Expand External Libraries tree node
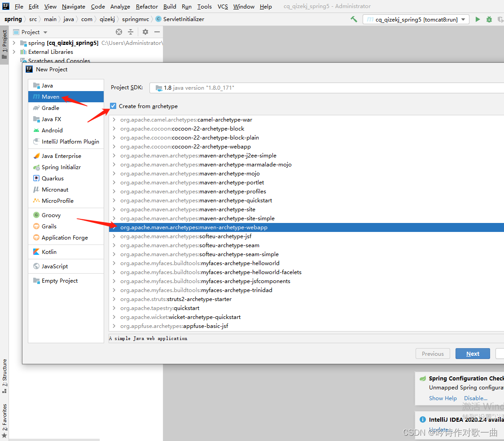This screenshot has height=441, width=504. coord(14,52)
